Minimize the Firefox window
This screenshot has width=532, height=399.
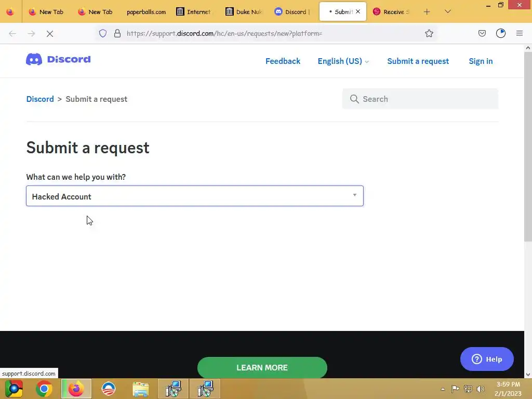488,5
